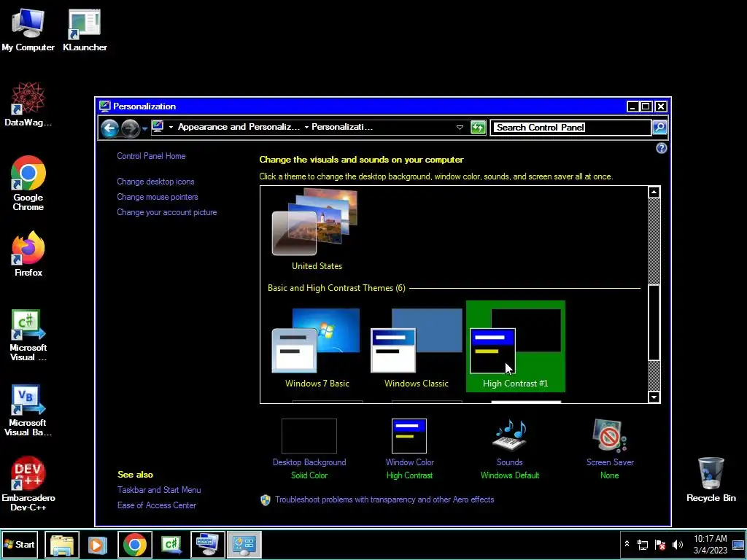The height and width of the screenshot is (560, 747).
Task: Select the Firefox desktop shortcut
Action: (28, 254)
